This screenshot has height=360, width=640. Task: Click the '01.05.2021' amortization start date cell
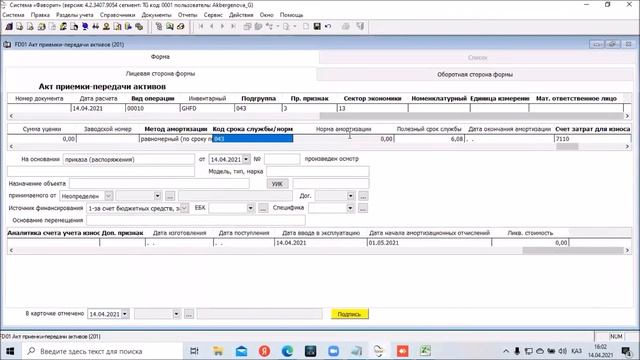click(x=429, y=242)
